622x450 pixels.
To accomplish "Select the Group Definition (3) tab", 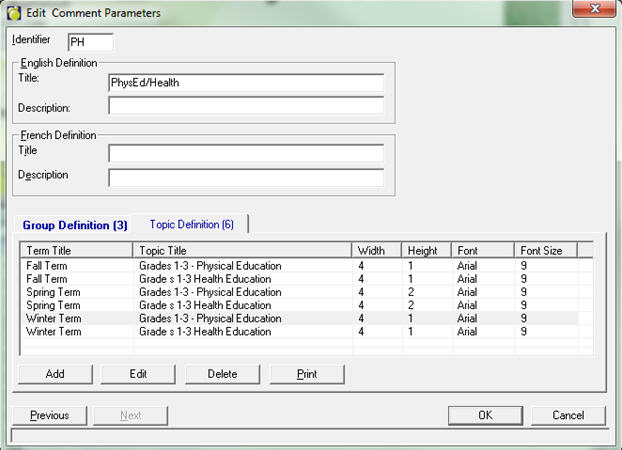I will pyautogui.click(x=75, y=225).
